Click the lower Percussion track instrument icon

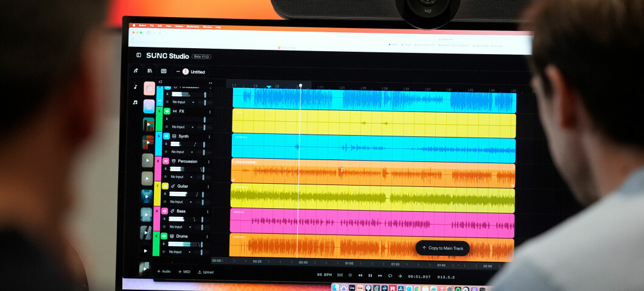(173, 161)
